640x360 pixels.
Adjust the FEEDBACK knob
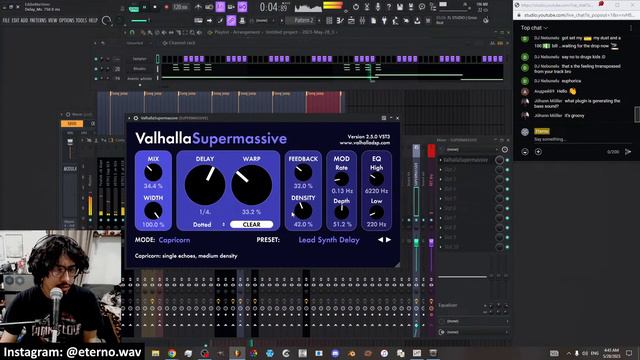(303, 173)
